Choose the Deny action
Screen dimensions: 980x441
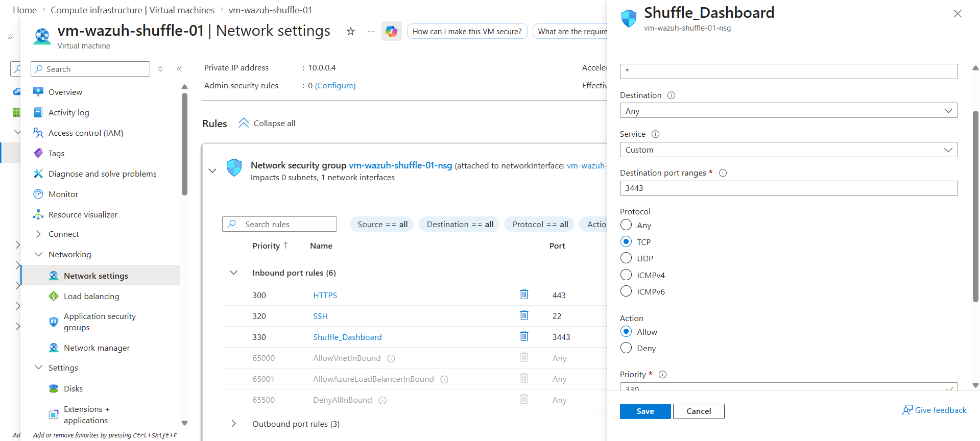(626, 348)
